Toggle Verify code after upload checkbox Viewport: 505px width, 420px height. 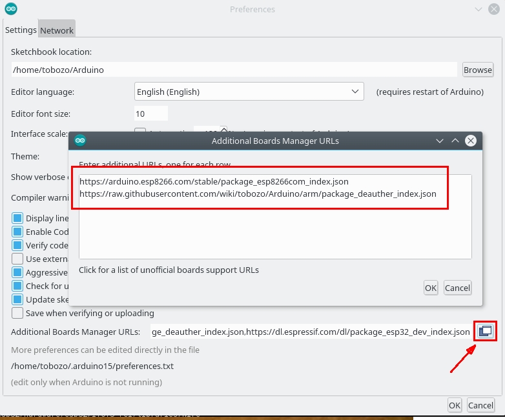tap(17, 245)
